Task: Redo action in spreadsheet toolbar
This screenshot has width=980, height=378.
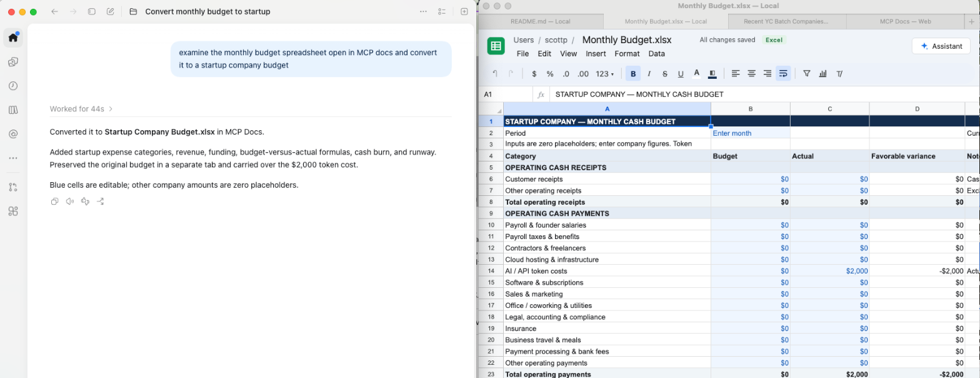Action: pyautogui.click(x=511, y=74)
